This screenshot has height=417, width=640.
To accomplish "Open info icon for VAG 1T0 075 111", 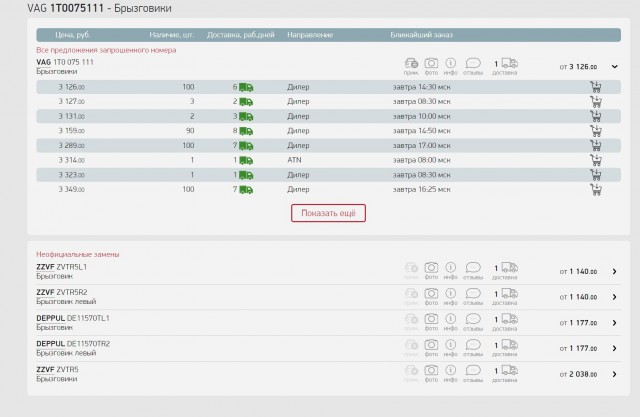I will (450, 66).
